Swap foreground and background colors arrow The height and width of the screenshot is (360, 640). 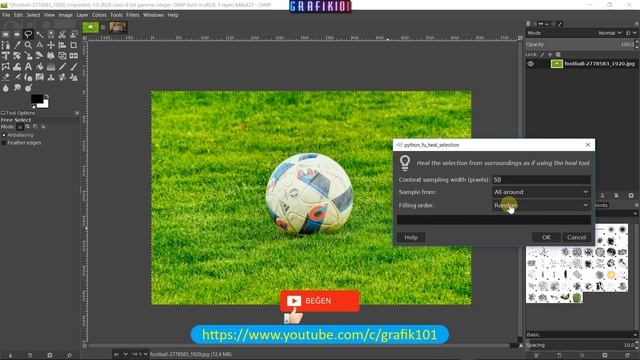click(46, 96)
